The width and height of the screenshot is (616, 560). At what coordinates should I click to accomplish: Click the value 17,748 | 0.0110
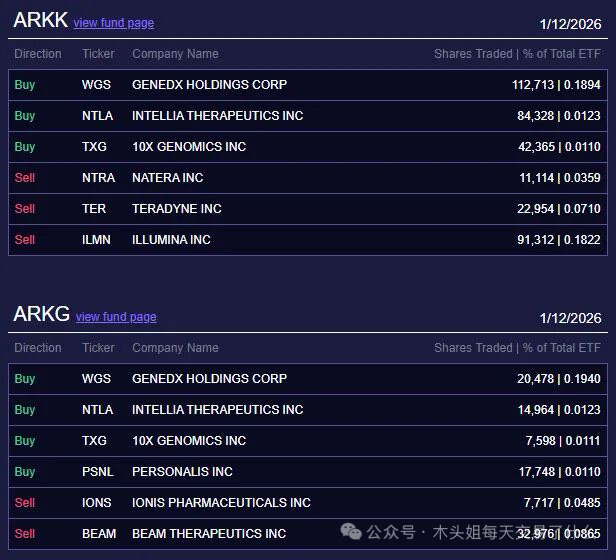(x=559, y=472)
